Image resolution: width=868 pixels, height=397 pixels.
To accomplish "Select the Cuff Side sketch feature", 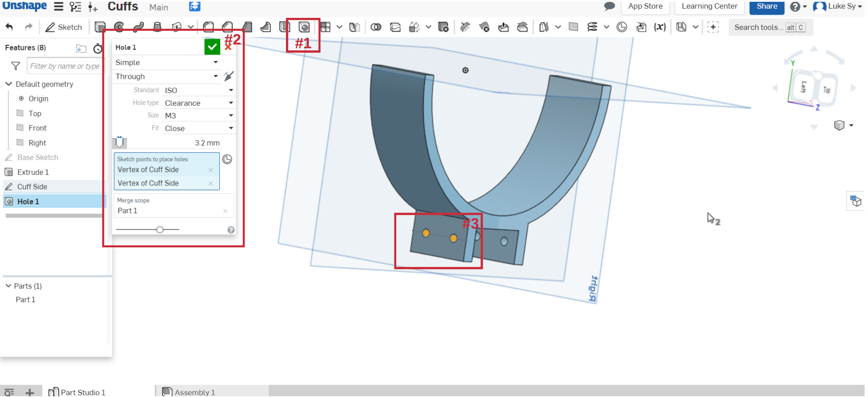I will click(x=32, y=187).
